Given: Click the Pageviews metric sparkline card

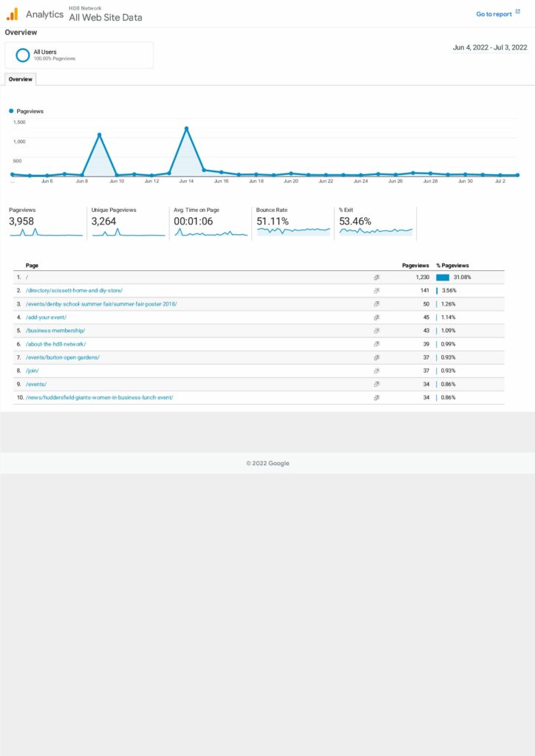Looking at the screenshot, I should click(x=46, y=223).
